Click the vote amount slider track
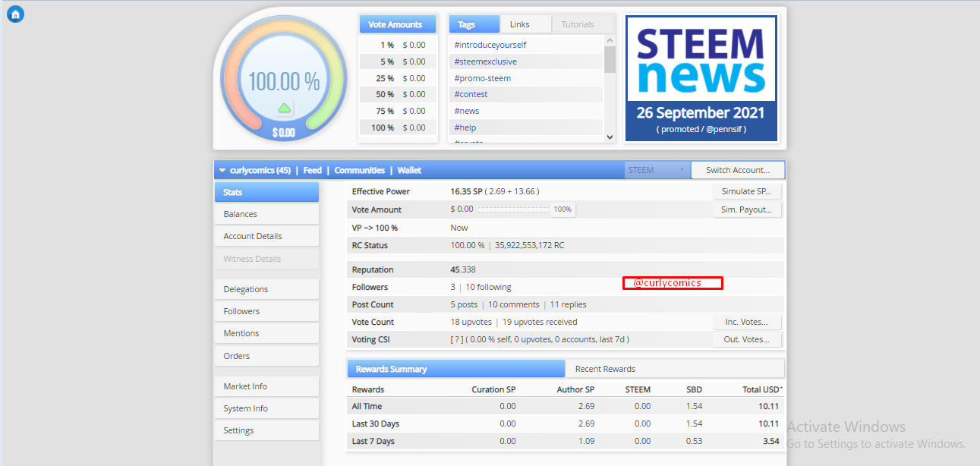Screen dimensions: 980x466 coord(515,209)
